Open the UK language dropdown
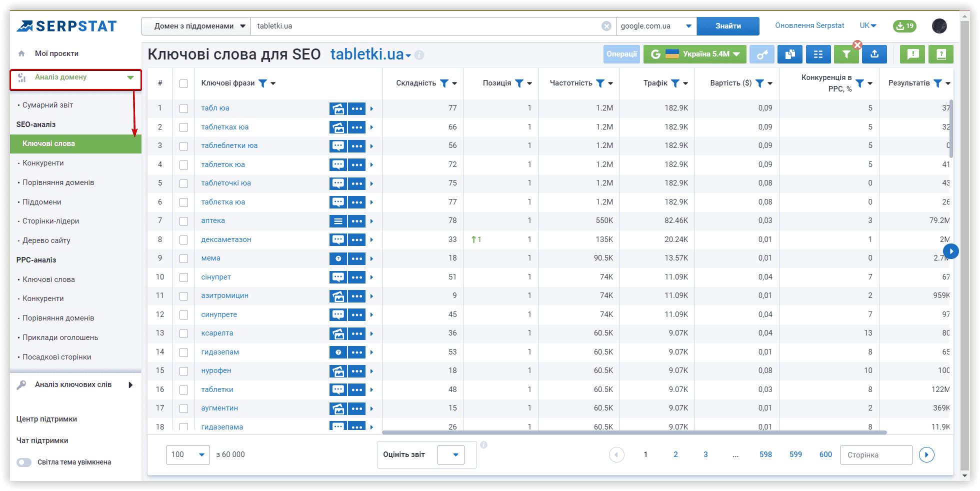 coord(868,25)
